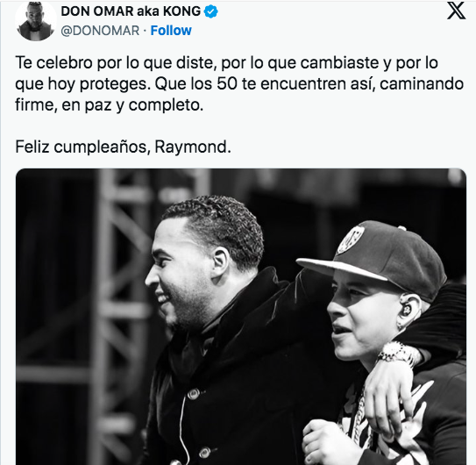The image size is (476, 465).
Task: Open the @DONOMAR handle link
Action: [100, 31]
